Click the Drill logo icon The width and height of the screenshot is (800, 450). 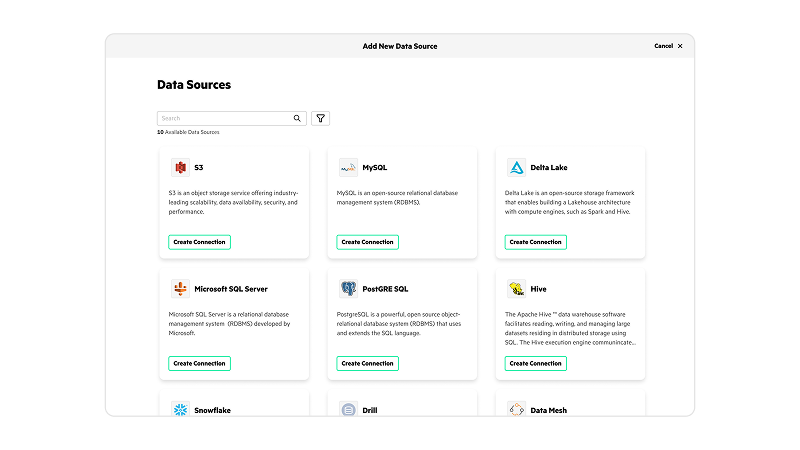[x=348, y=409]
